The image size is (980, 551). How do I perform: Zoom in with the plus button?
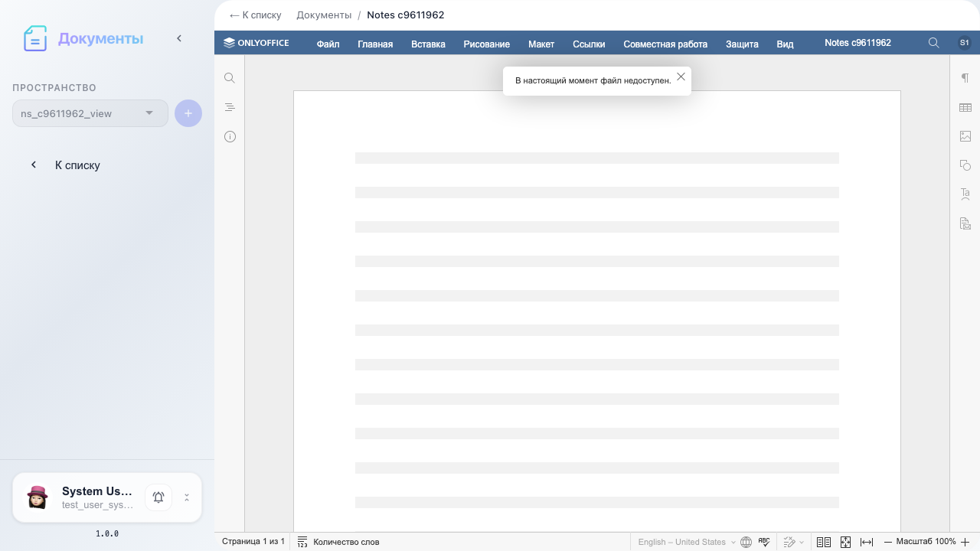pyautogui.click(x=965, y=542)
